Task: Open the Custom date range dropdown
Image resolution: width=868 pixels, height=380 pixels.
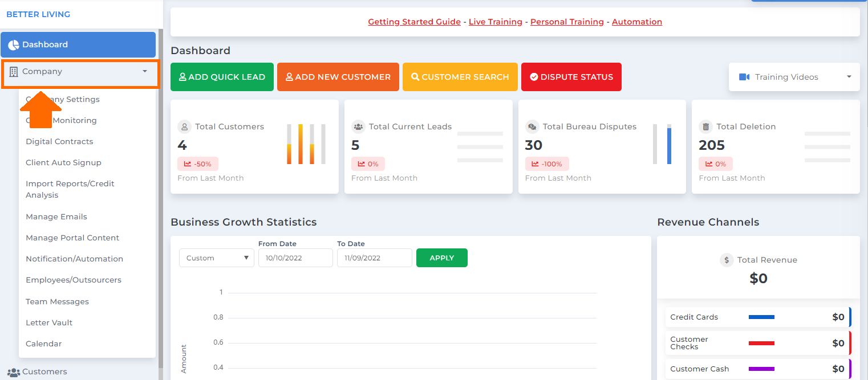Action: pyautogui.click(x=216, y=258)
